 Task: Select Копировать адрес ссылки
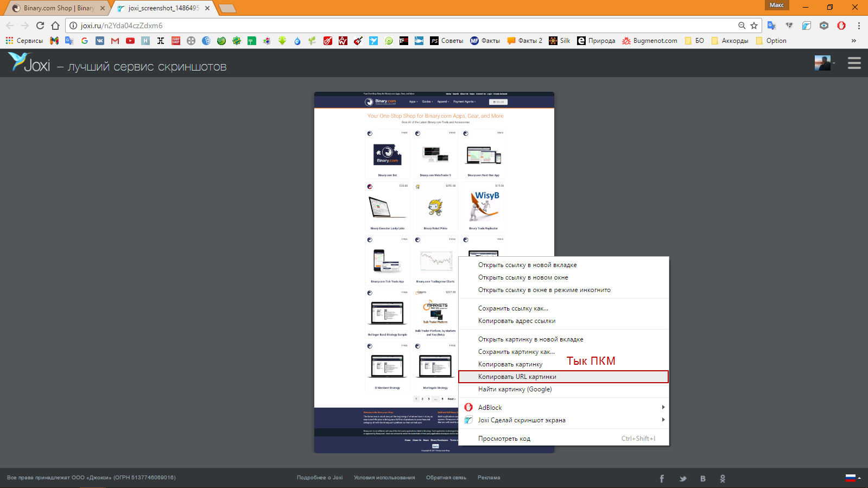point(563,321)
